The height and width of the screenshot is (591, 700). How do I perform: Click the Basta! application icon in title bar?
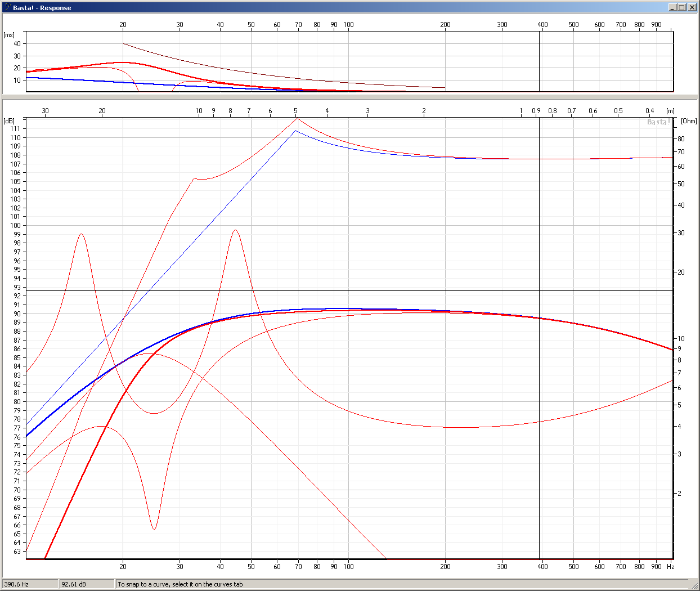7,7
